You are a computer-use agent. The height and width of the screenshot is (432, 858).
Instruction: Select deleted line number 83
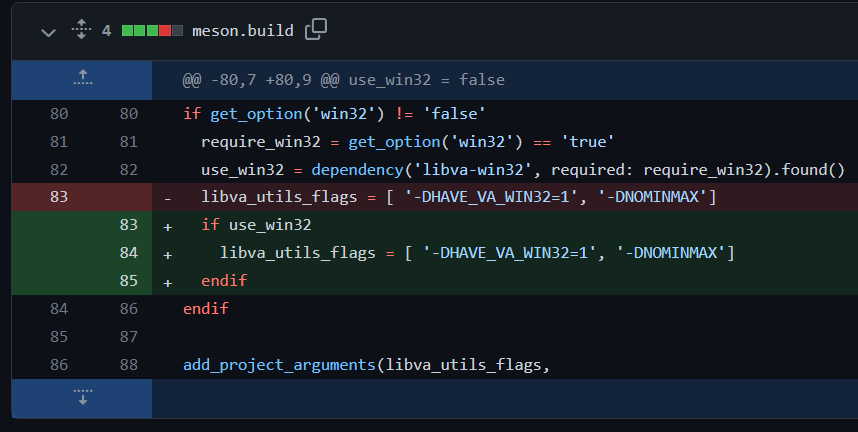point(59,197)
